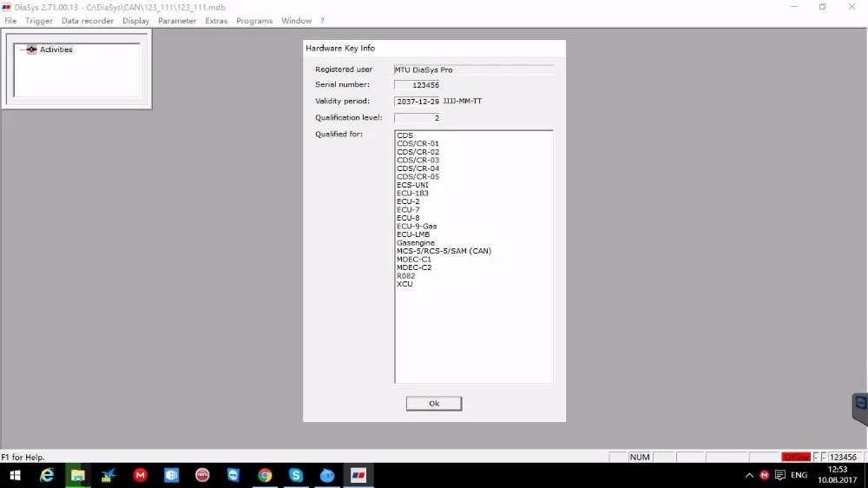Open the Parameter menu

click(x=177, y=21)
